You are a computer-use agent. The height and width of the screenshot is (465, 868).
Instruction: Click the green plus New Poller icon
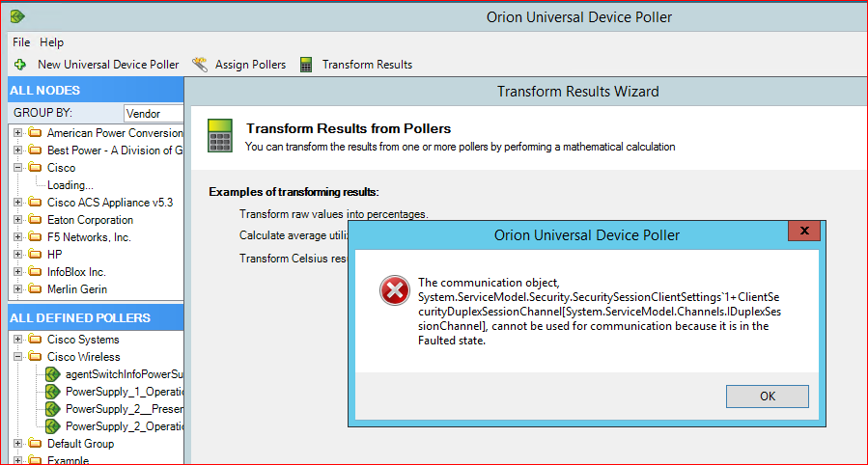pos(20,65)
